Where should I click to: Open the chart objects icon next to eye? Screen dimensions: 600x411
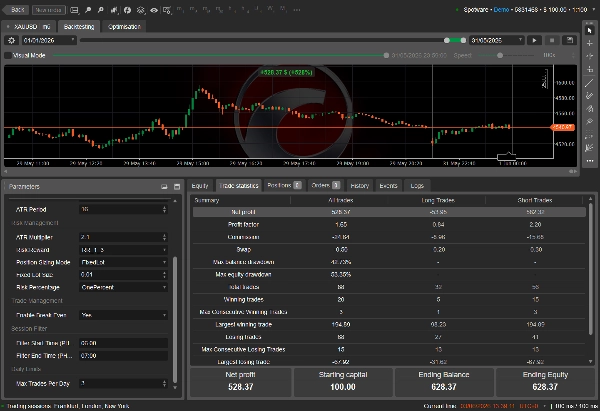(141, 10)
